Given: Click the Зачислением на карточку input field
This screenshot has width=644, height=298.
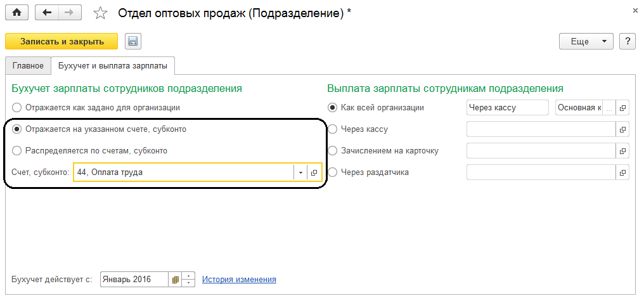Looking at the screenshot, I should [541, 151].
